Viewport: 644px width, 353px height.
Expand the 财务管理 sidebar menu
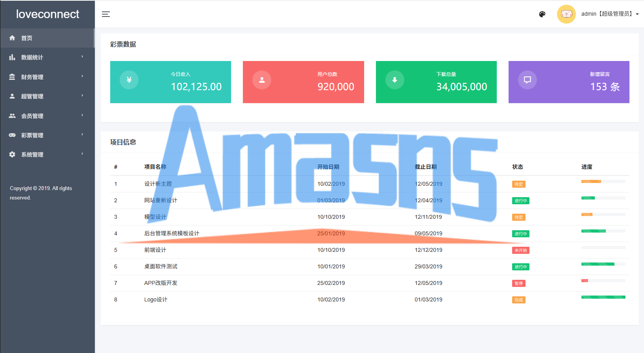pos(47,77)
